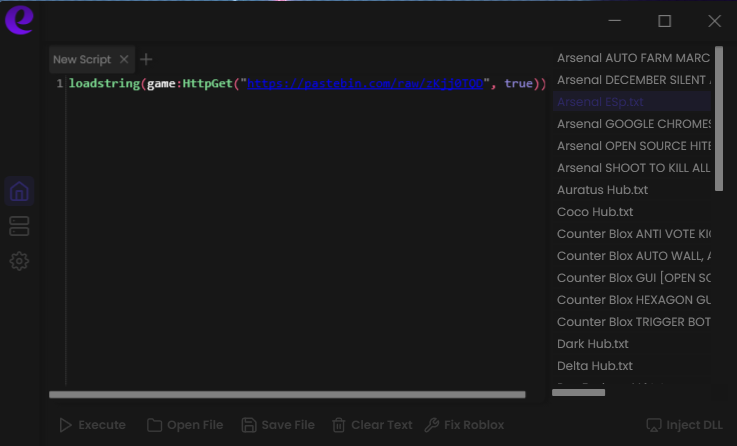This screenshot has width=737, height=446.
Task: Click Save File button
Action: [278, 425]
